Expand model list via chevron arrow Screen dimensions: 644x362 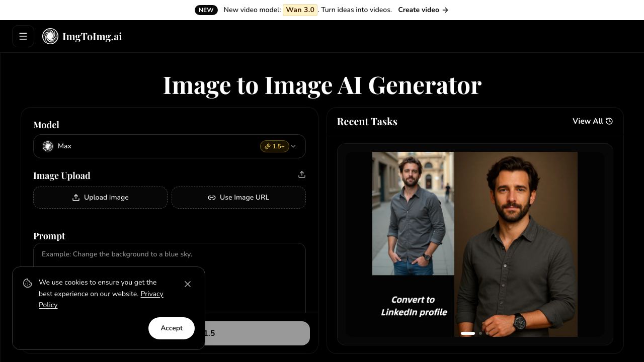click(293, 146)
